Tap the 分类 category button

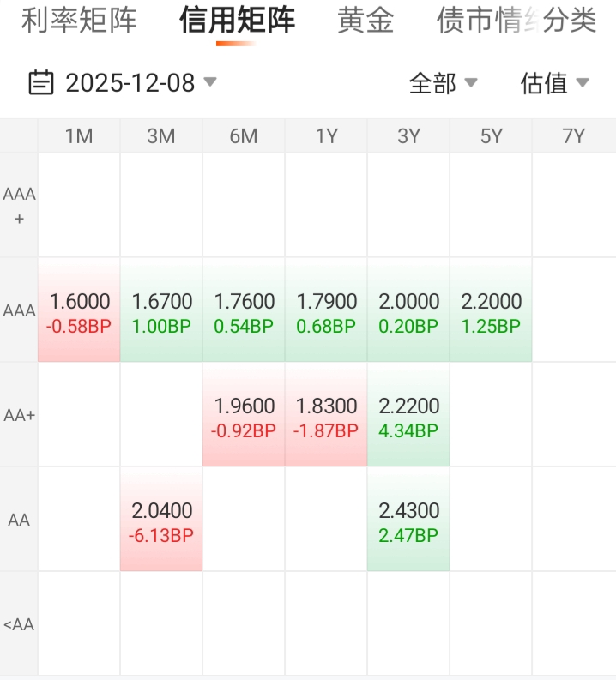coord(570,21)
